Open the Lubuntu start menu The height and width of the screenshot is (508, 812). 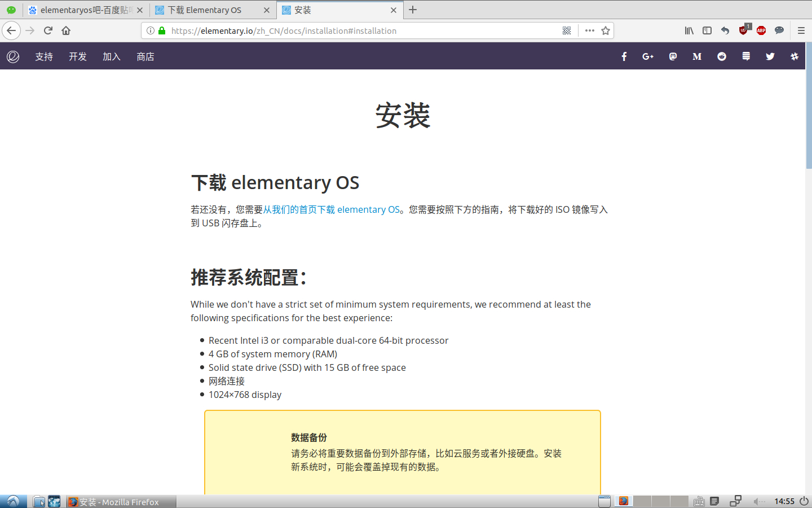pos(13,501)
